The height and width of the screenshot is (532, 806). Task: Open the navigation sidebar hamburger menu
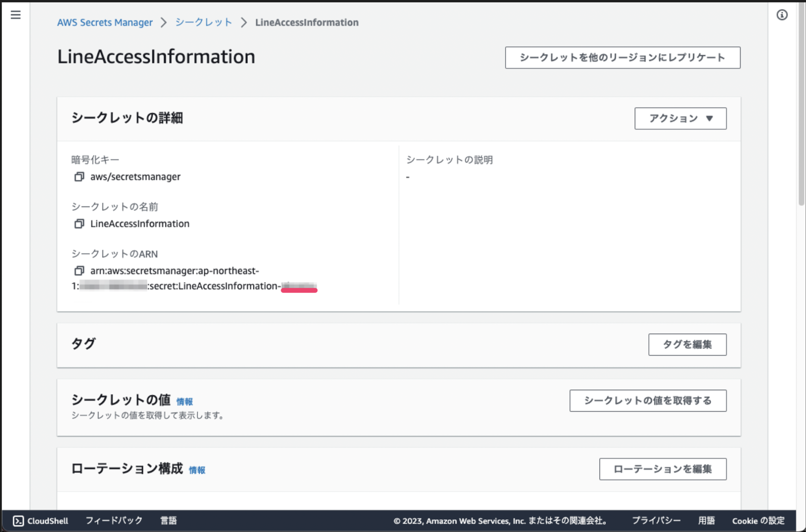[15, 15]
